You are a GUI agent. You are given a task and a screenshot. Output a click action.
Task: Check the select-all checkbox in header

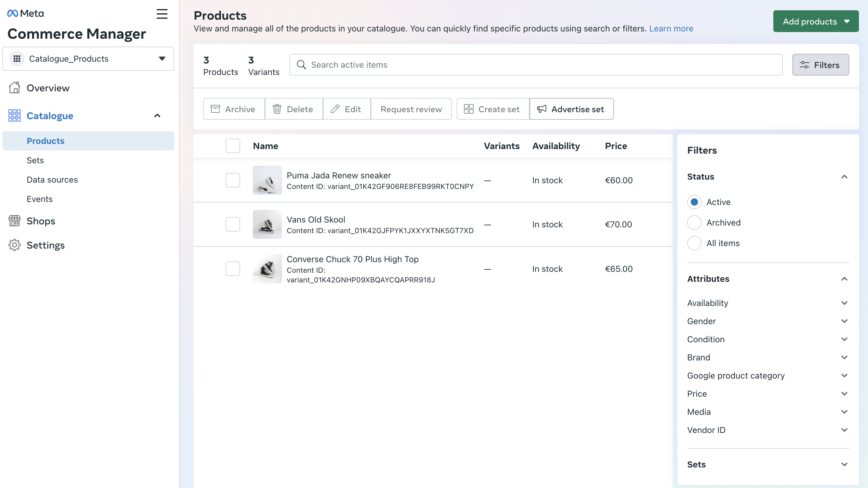click(x=233, y=145)
